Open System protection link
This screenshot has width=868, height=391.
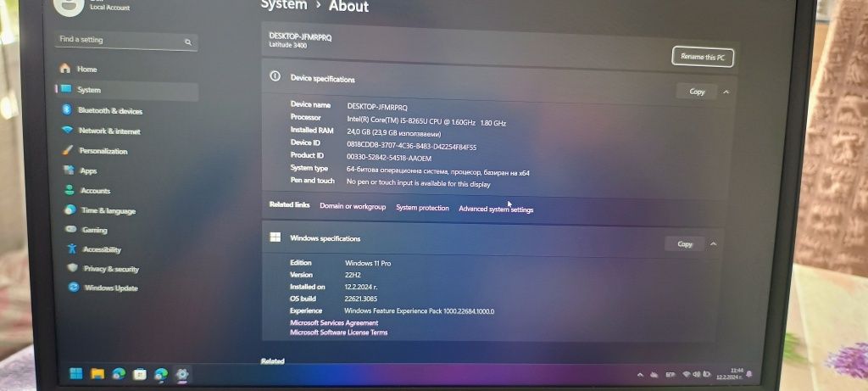pyautogui.click(x=422, y=208)
